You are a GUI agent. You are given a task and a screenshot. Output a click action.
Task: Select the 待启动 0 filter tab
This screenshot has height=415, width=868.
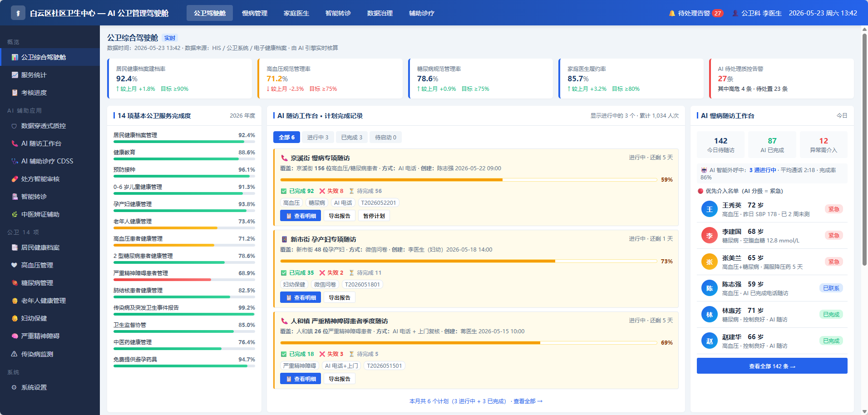click(385, 137)
